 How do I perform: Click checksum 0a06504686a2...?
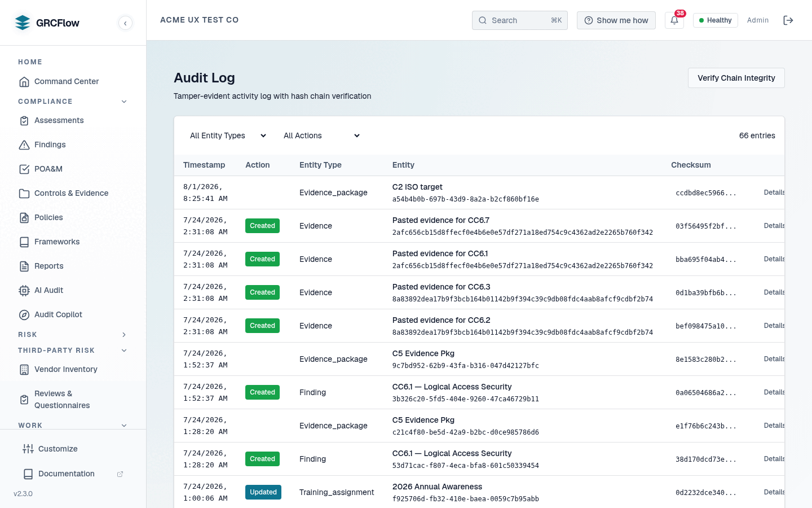click(706, 393)
